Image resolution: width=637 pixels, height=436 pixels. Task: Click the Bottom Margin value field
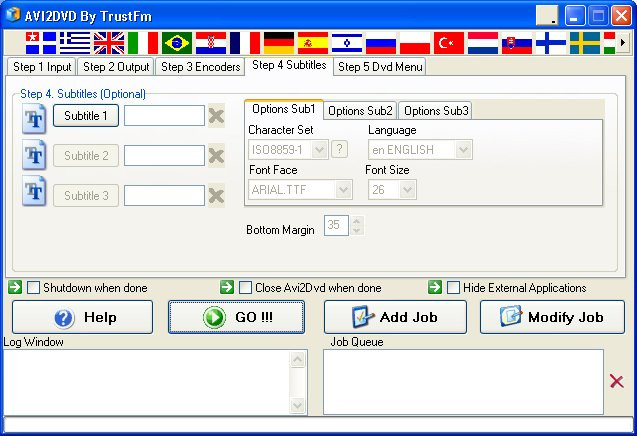[336, 226]
